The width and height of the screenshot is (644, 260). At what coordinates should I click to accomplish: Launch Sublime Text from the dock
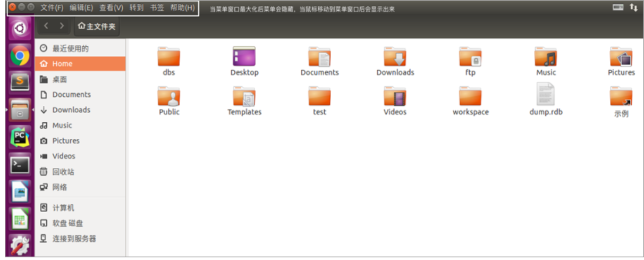20,82
